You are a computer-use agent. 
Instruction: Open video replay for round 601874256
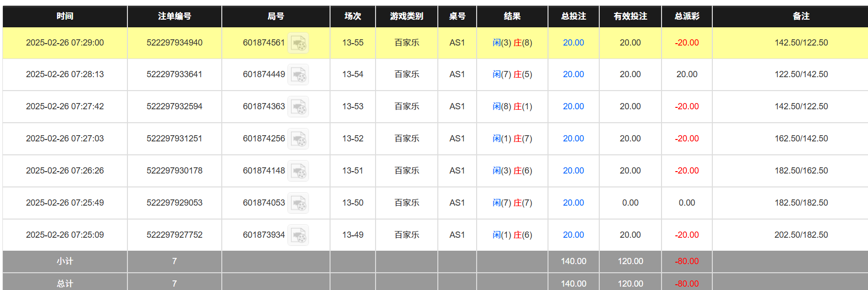298,139
